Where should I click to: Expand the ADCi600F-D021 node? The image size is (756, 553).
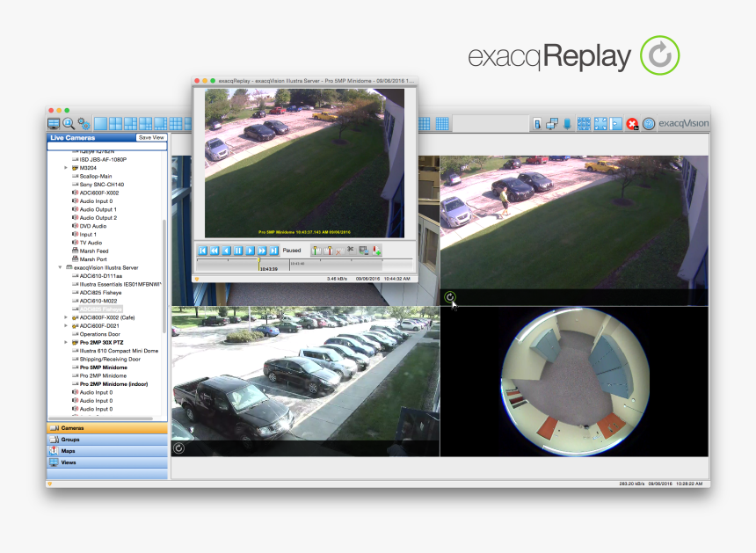(x=66, y=326)
